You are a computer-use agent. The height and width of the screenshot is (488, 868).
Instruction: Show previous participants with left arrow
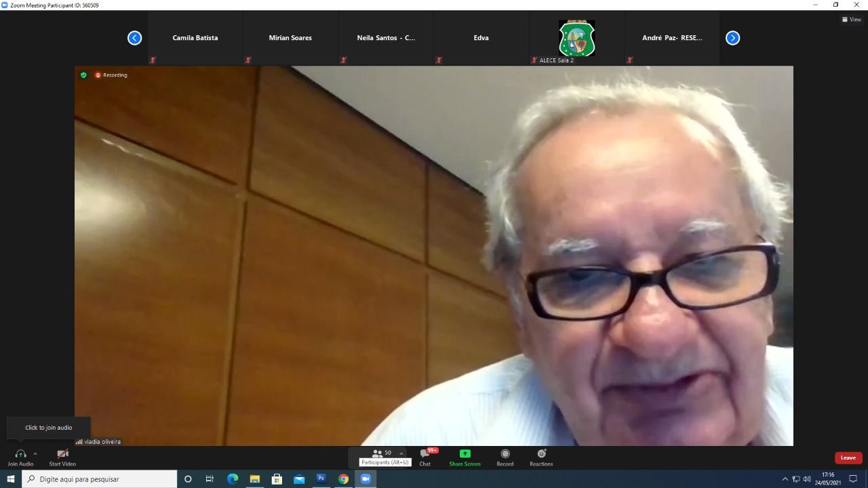point(134,38)
